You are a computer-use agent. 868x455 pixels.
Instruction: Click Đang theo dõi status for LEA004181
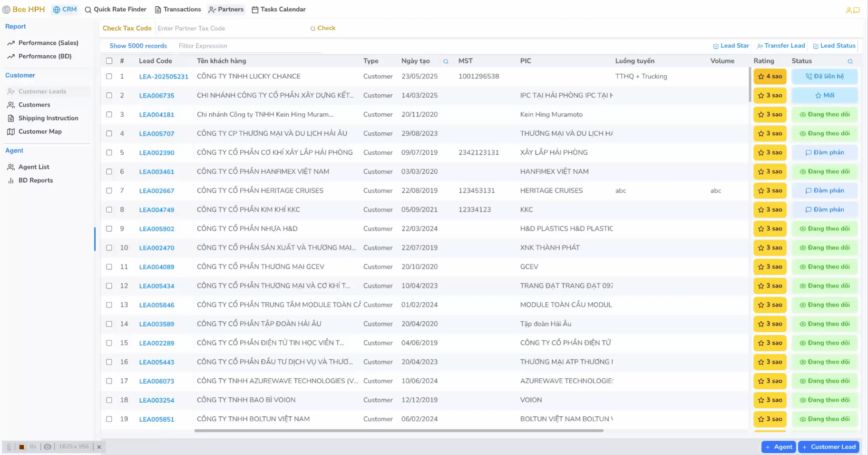[x=825, y=115]
